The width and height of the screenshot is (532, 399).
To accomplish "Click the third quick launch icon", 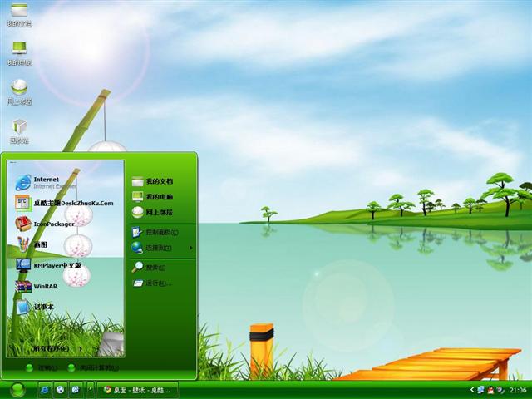I will [76, 390].
